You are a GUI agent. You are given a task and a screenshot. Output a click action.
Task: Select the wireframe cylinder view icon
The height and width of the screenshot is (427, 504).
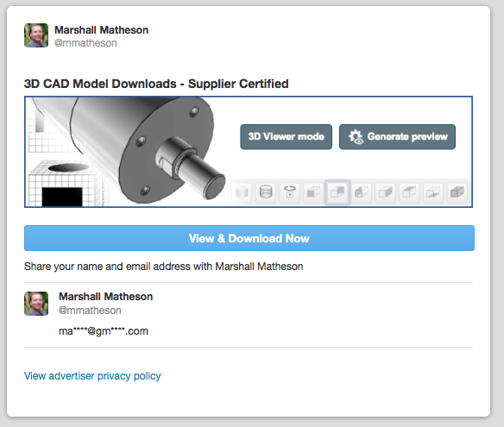(266, 192)
